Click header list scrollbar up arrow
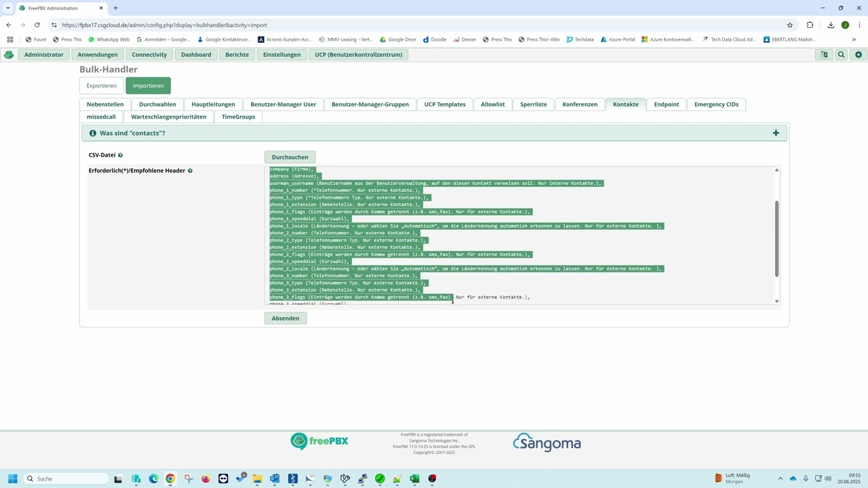868x488 pixels. [776, 170]
